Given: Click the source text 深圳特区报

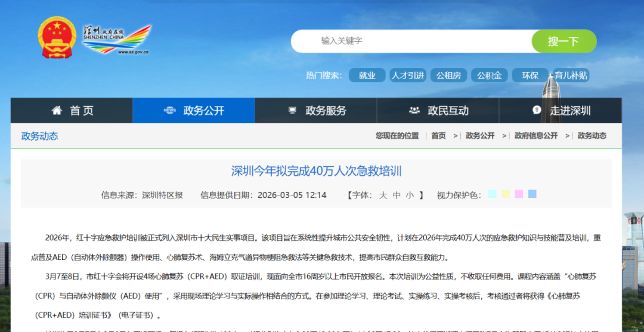Looking at the screenshot, I should [x=162, y=196].
